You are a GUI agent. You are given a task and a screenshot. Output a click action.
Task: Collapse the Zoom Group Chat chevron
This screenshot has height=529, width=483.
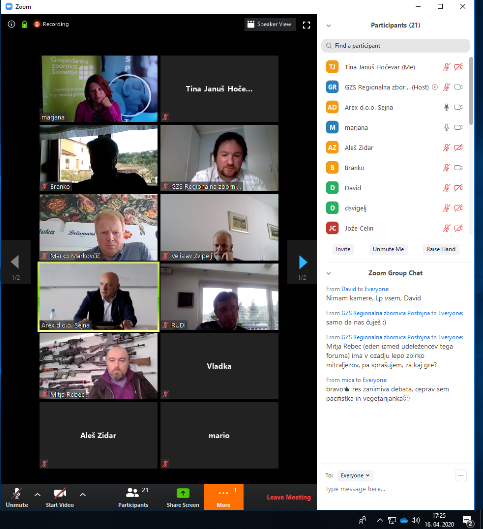coord(329,273)
